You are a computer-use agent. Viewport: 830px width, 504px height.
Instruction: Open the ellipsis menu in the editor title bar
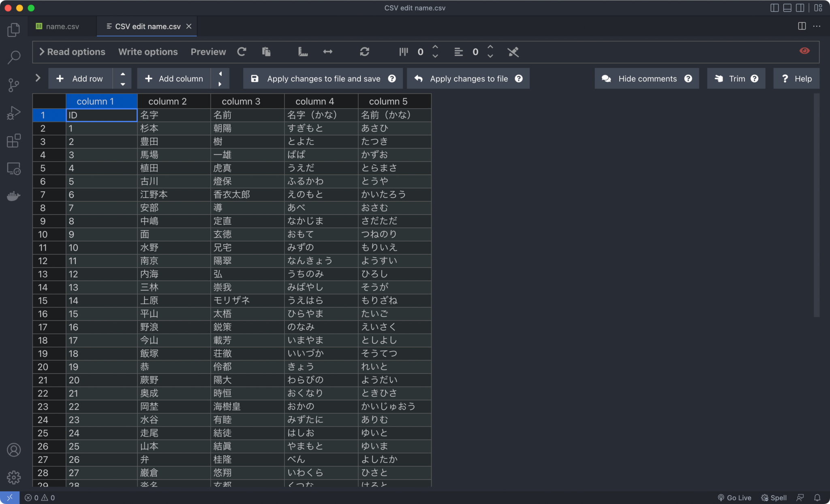(x=817, y=26)
